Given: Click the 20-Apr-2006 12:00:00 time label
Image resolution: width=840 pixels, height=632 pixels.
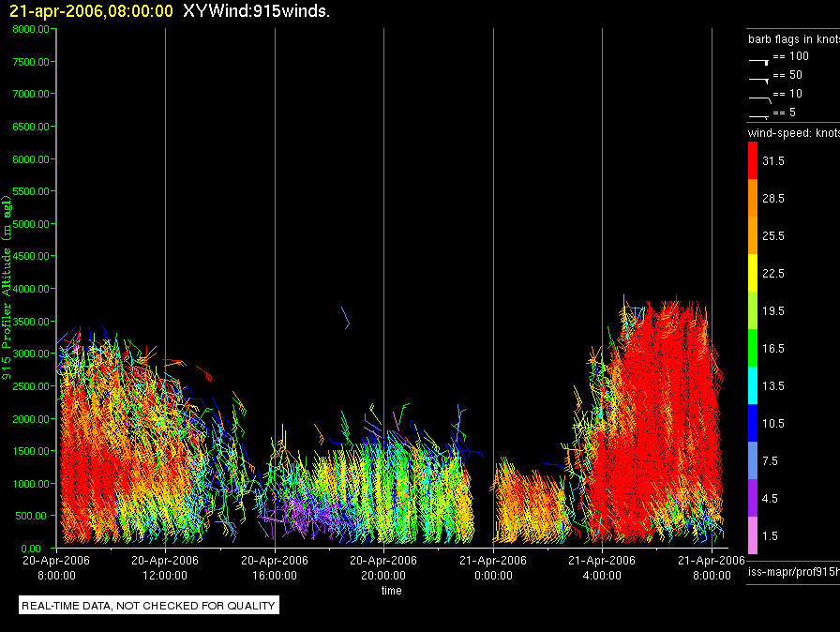Looking at the screenshot, I should click(x=165, y=567).
